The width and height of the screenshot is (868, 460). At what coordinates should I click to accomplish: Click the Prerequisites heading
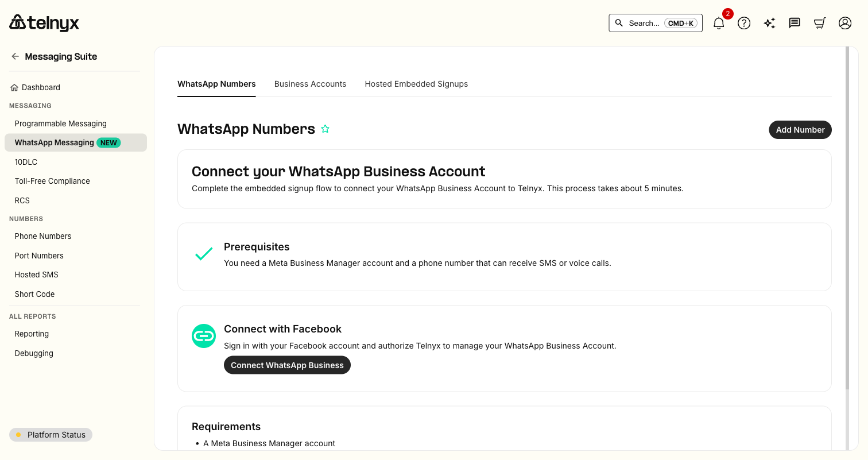257,247
